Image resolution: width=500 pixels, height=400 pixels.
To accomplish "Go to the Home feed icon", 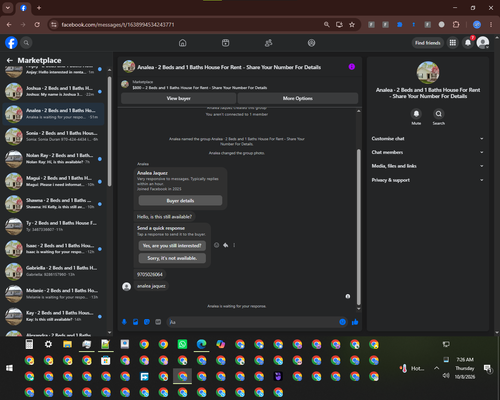I will [183, 43].
